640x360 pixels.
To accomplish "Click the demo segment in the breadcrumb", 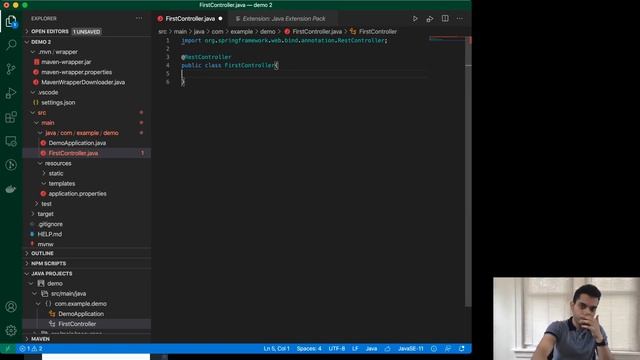I will pos(268,31).
